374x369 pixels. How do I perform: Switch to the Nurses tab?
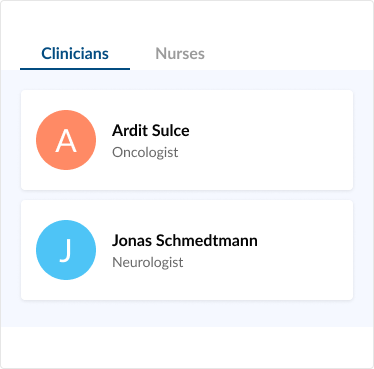pos(180,53)
